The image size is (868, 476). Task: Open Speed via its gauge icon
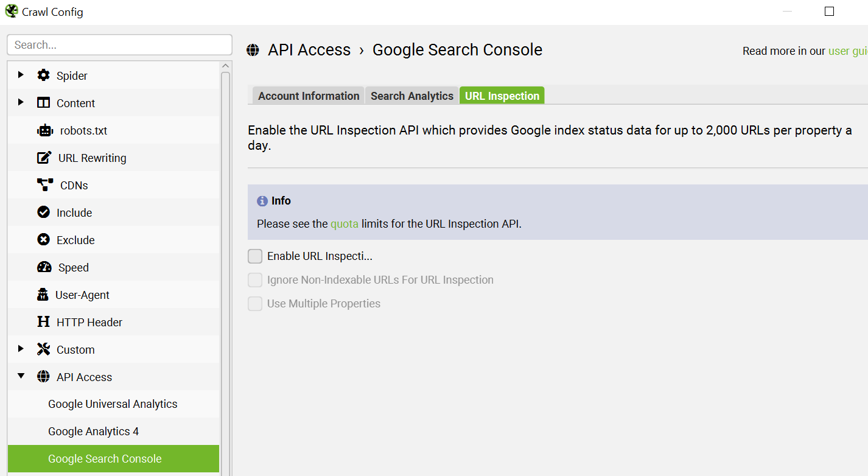point(44,267)
